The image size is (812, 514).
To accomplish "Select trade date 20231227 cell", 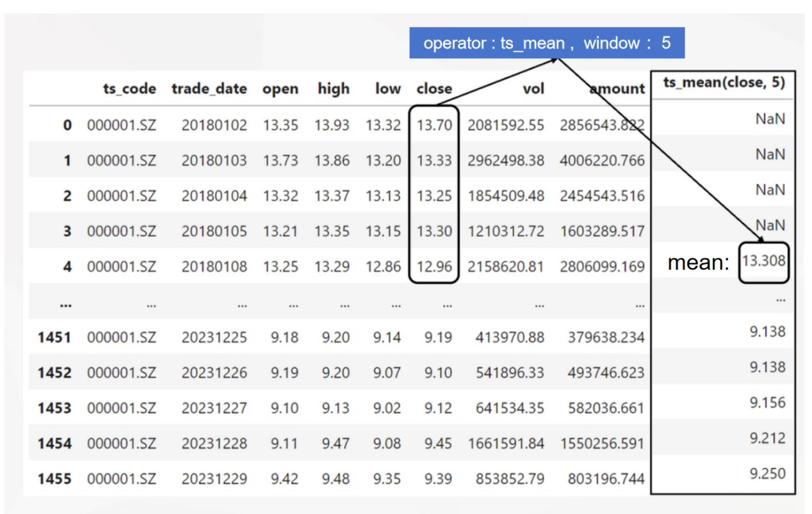I will tap(214, 408).
